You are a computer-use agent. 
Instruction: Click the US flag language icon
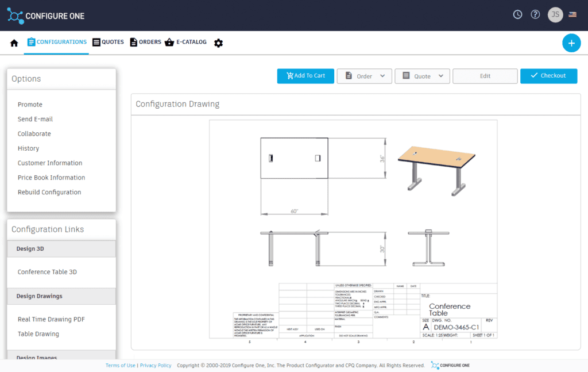pyautogui.click(x=572, y=14)
